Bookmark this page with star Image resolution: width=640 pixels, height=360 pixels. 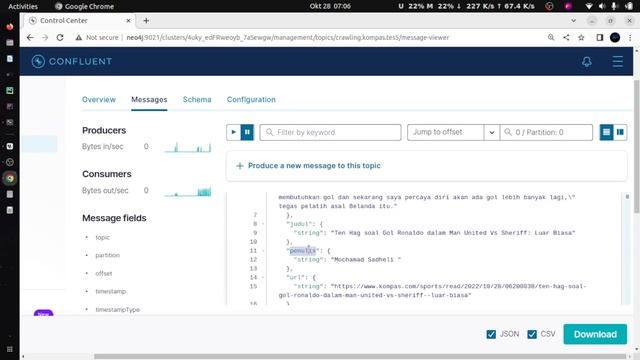point(581,38)
